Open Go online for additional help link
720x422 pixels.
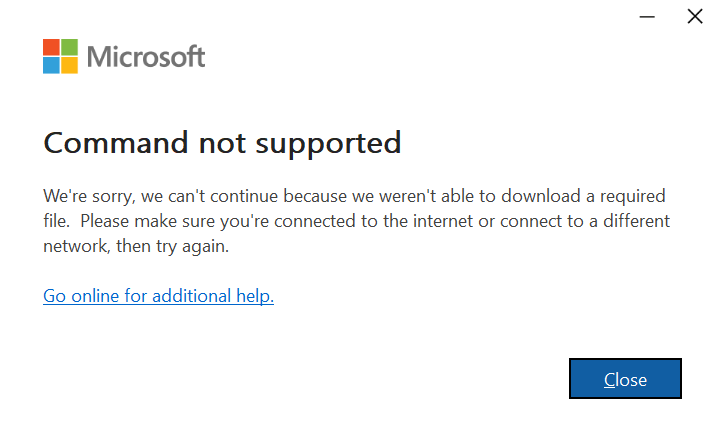(x=158, y=296)
